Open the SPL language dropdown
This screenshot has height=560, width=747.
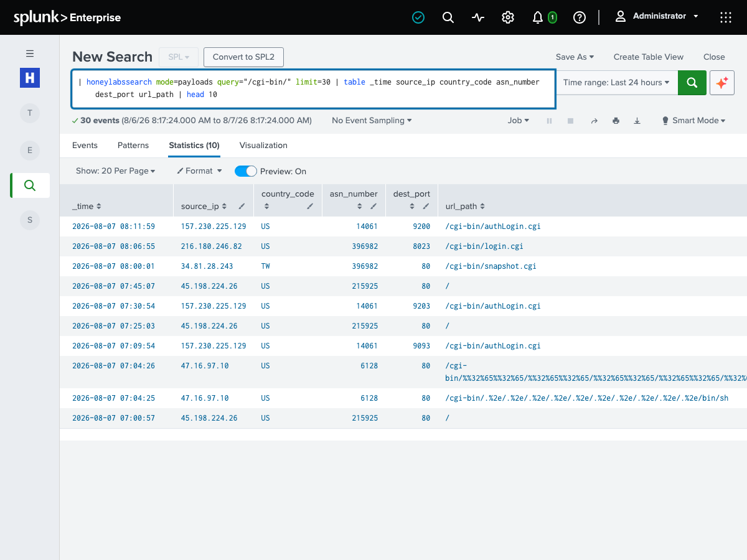(179, 57)
